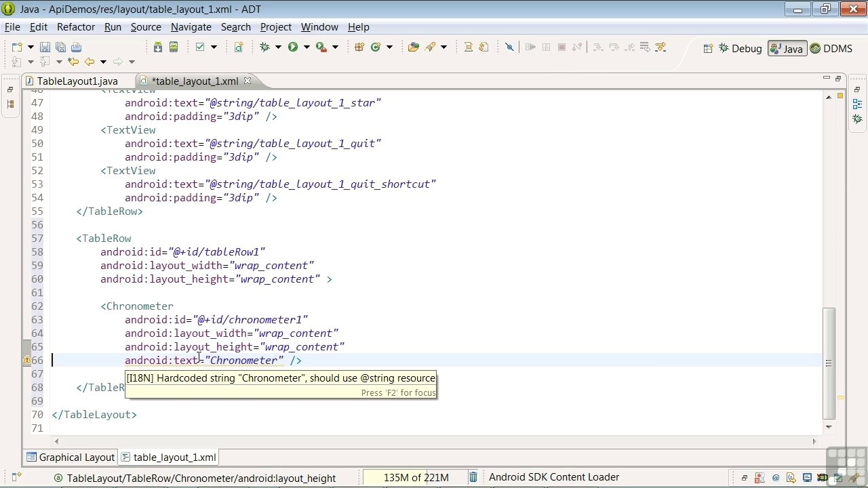This screenshot has height=488, width=868.
Task: Start Debug with the bug icon
Action: (x=265, y=47)
